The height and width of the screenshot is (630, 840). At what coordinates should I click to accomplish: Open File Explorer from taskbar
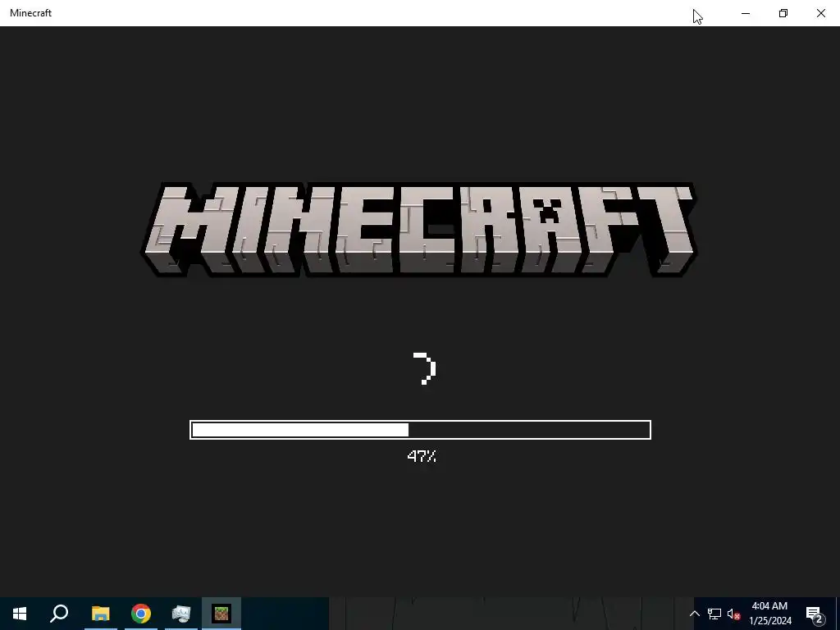(100, 614)
